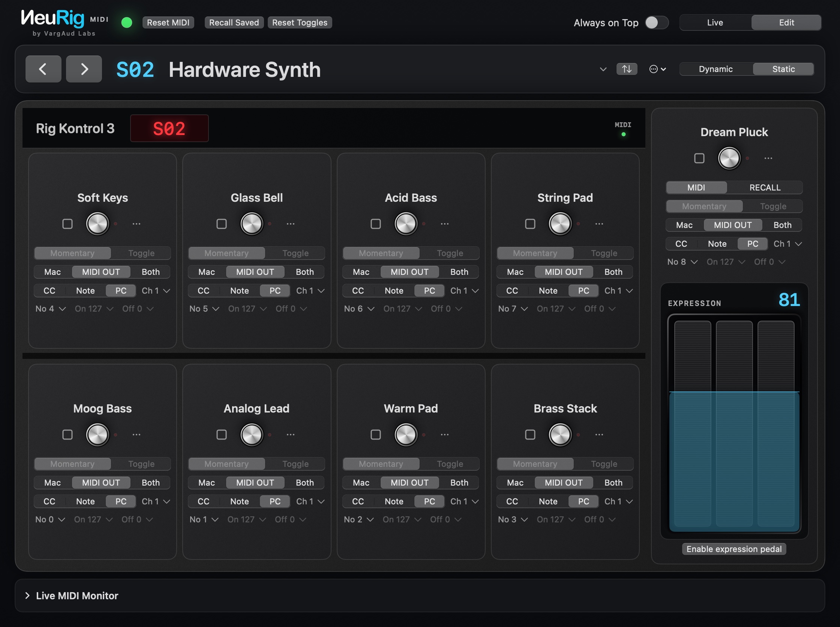
Task: Check the Dream Pluck checkbox
Action: click(699, 158)
